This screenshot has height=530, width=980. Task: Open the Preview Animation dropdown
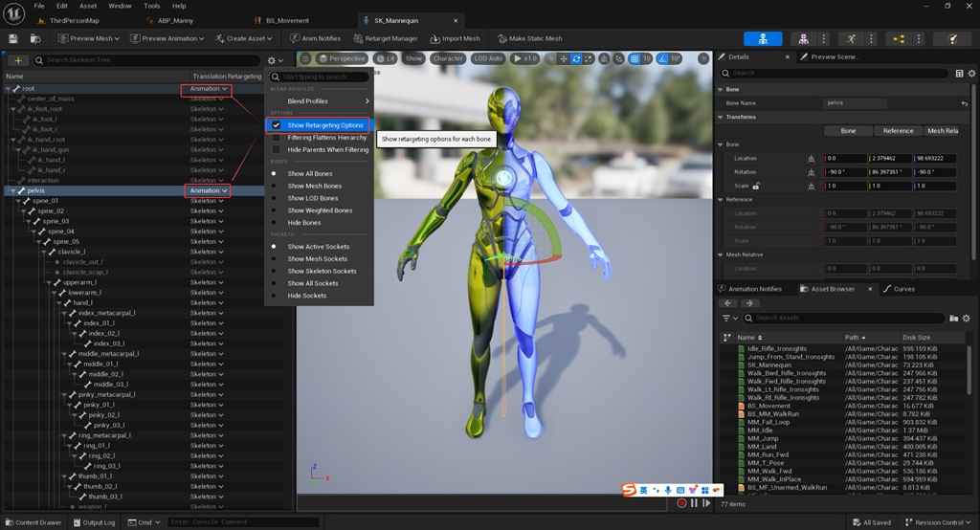(x=167, y=39)
